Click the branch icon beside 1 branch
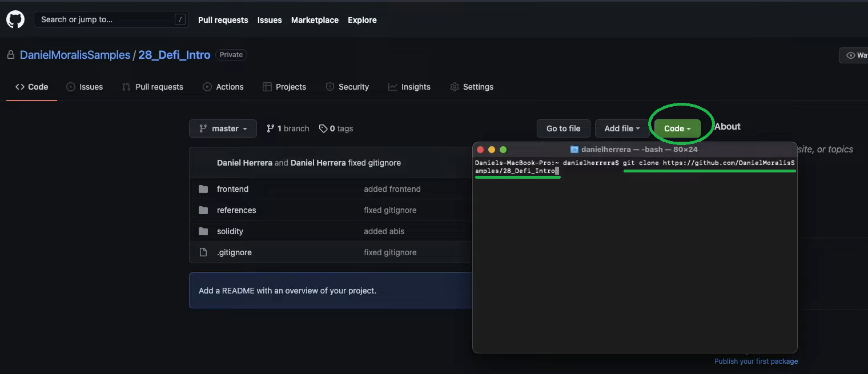Screen dimensions: 868x374 [x=271, y=128]
